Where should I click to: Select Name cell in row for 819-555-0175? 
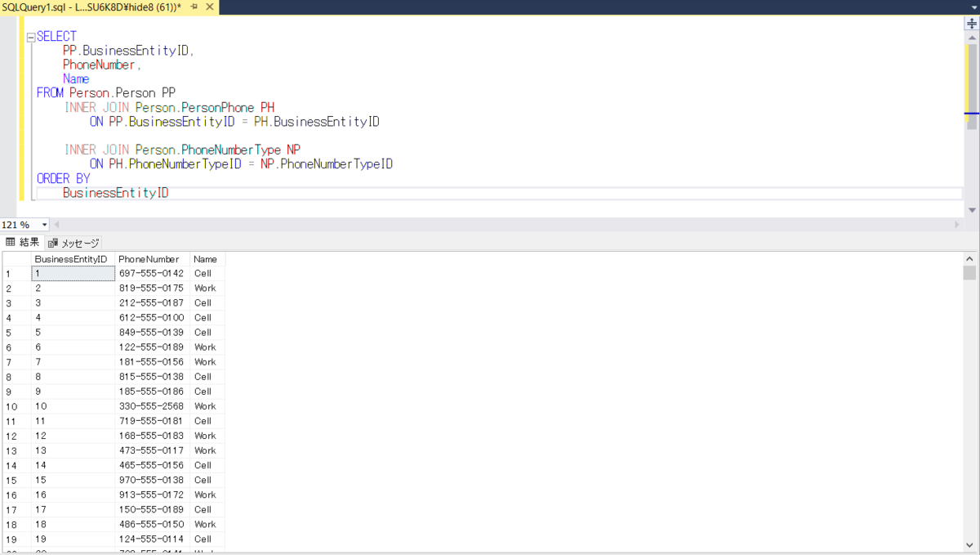click(207, 289)
